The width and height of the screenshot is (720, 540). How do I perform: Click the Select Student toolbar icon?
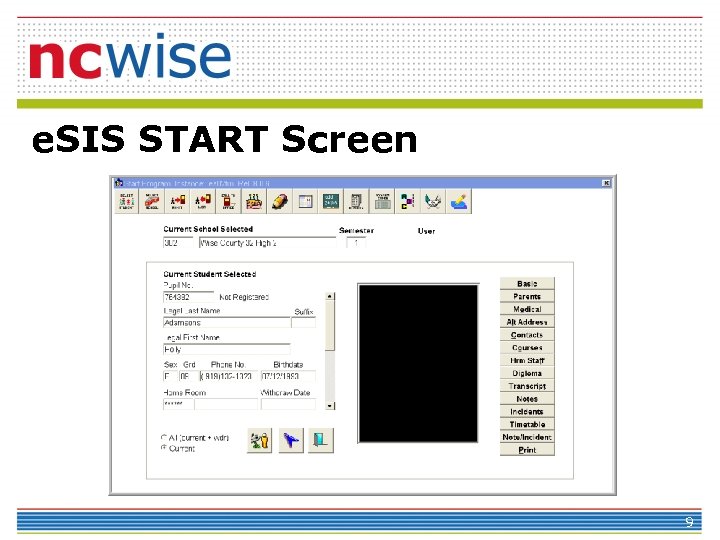tap(126, 202)
